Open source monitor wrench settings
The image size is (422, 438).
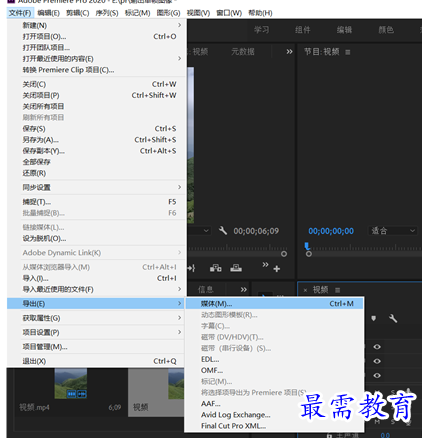click(x=223, y=230)
